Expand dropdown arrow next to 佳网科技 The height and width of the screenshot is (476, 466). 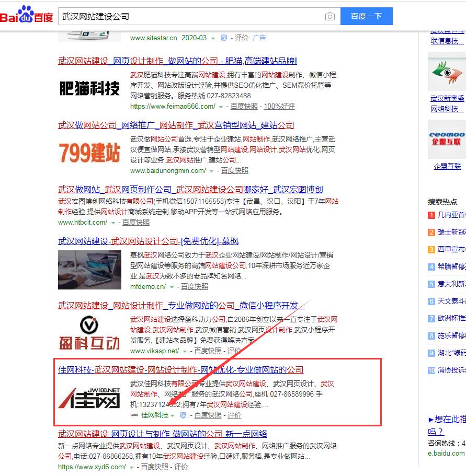[173, 416]
